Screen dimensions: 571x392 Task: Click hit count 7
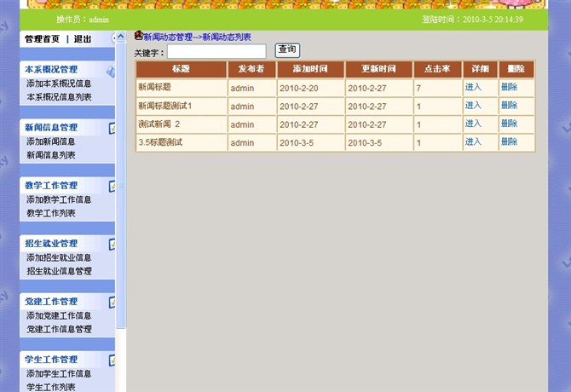coord(418,89)
